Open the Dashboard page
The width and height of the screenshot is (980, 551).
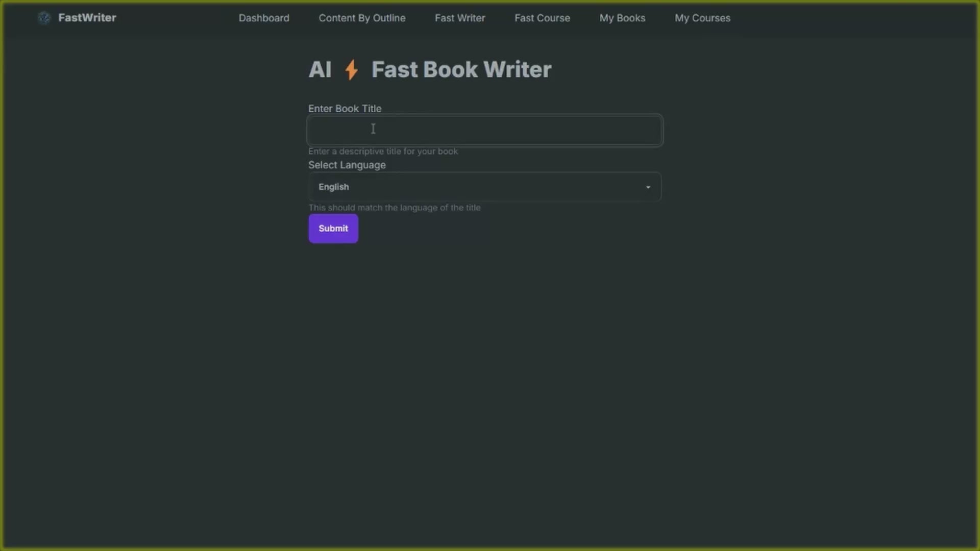pyautogui.click(x=264, y=18)
